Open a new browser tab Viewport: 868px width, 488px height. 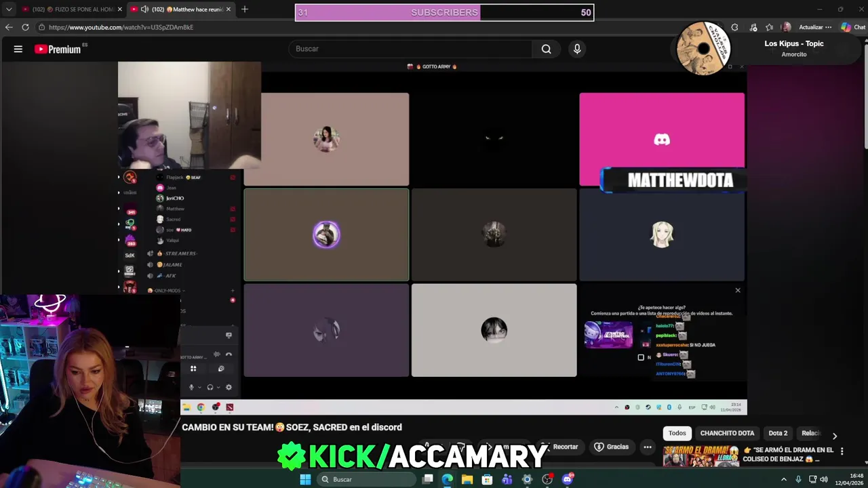pos(244,9)
